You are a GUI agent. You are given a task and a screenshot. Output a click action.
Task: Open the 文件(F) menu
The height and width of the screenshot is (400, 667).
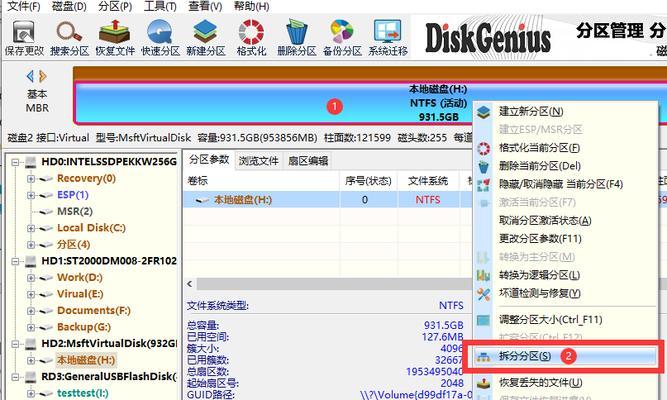coord(24,6)
